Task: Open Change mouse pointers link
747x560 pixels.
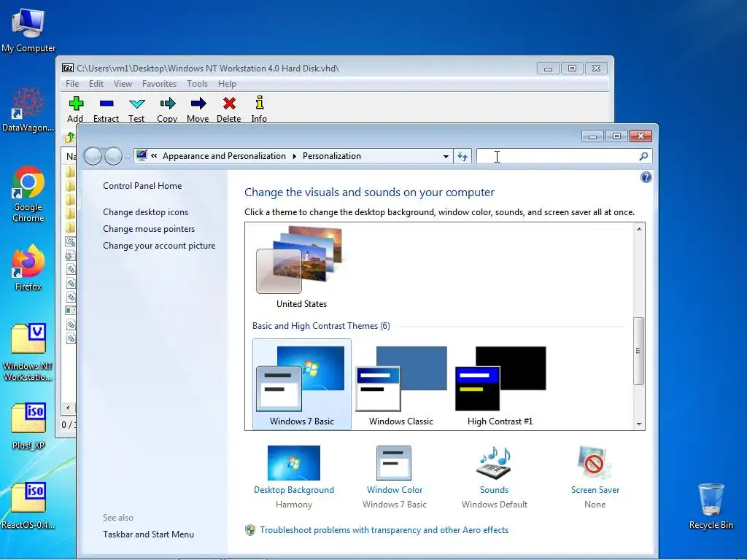Action: tap(149, 228)
